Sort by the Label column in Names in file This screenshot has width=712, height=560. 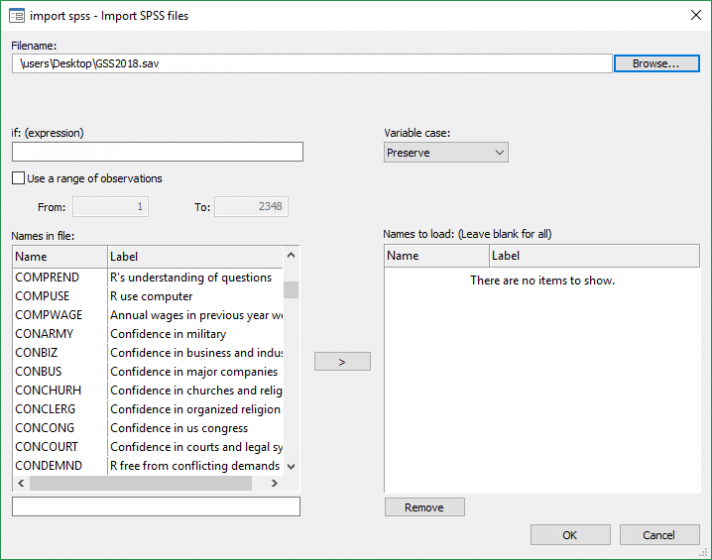[x=195, y=257]
